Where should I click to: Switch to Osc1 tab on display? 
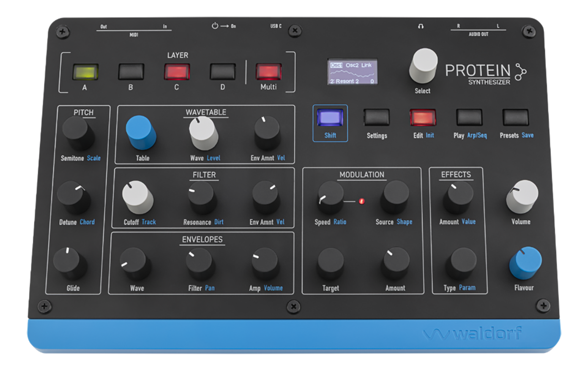[x=336, y=65]
